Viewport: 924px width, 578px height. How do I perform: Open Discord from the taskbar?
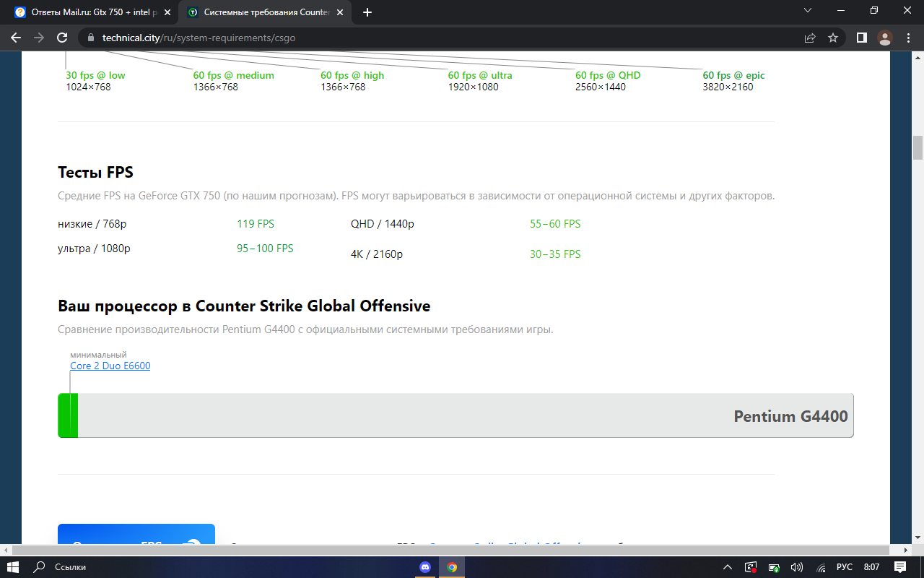[x=425, y=567]
